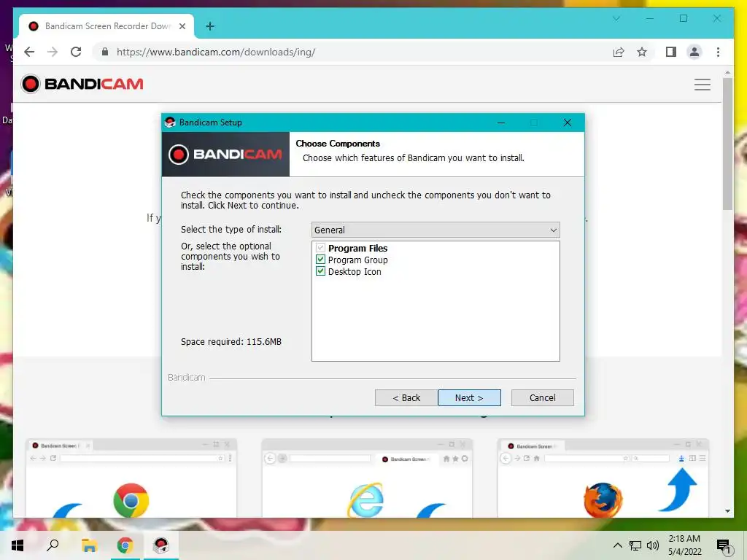Click Next in Bandicam Setup
Image resolution: width=747 pixels, height=560 pixels.
469,397
